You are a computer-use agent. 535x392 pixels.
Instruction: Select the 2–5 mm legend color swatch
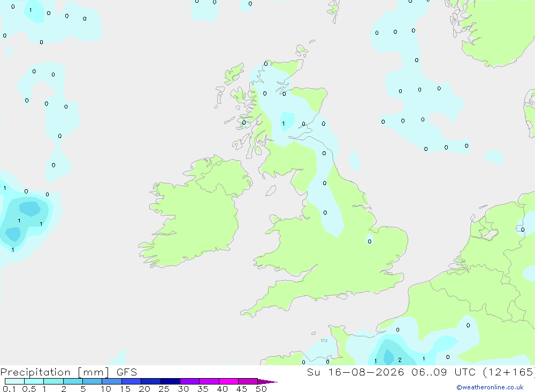click(73, 381)
